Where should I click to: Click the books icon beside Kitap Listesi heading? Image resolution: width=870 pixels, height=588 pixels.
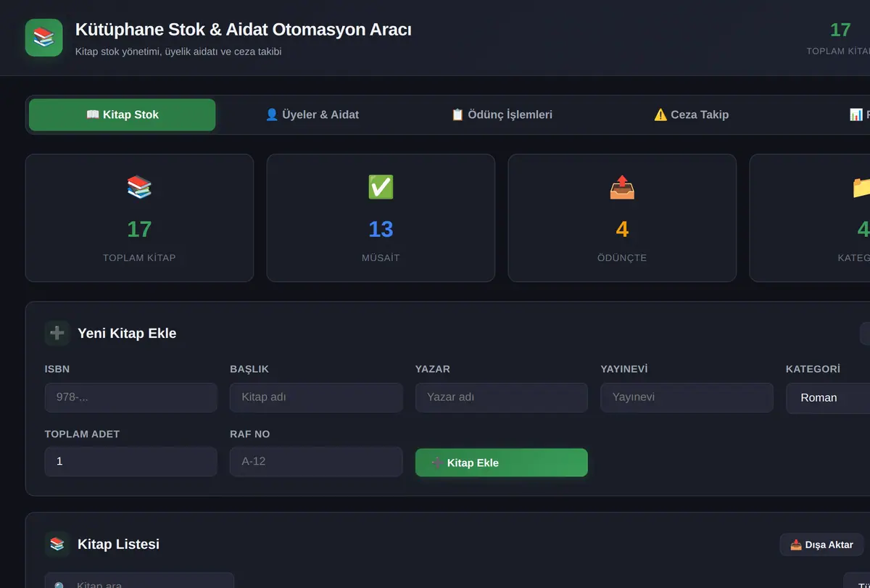click(x=57, y=544)
